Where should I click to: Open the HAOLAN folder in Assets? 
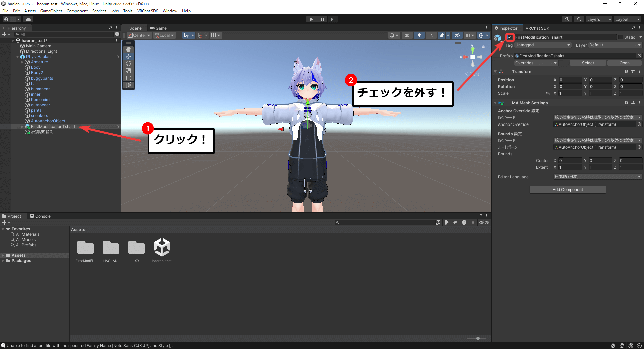[x=111, y=251]
